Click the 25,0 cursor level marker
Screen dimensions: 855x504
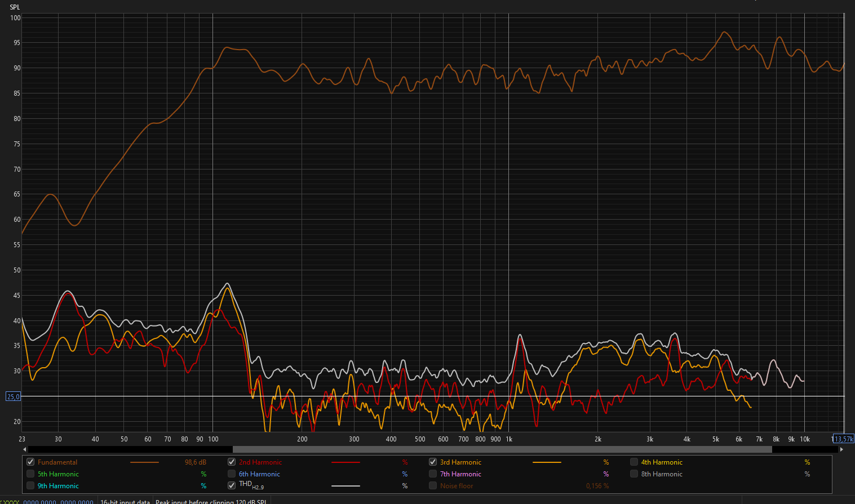point(13,396)
